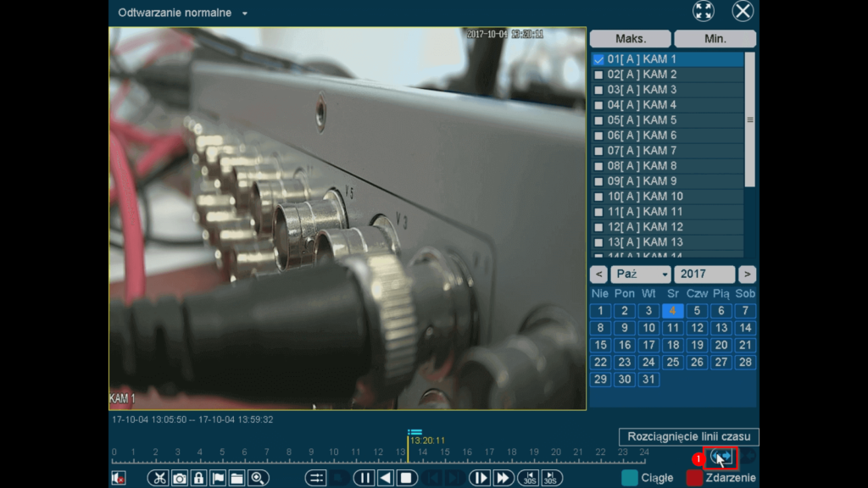
Task: Click the Maks. button
Action: (630, 39)
